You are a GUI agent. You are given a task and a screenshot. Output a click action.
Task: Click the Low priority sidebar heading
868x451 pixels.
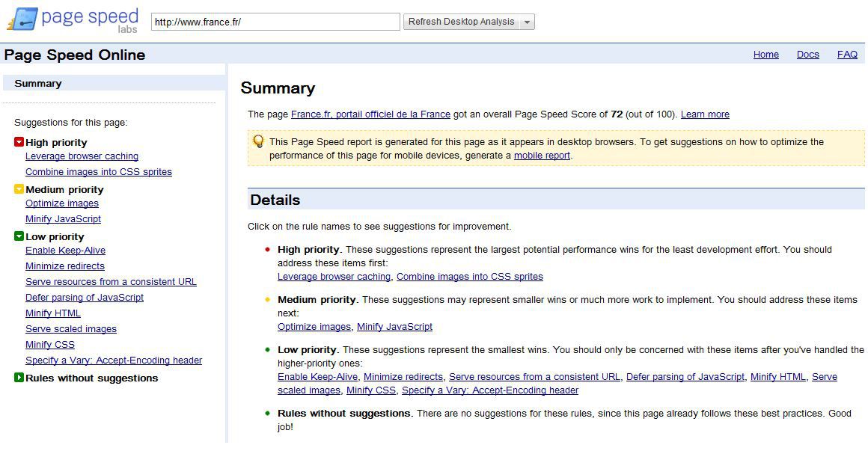tap(55, 236)
